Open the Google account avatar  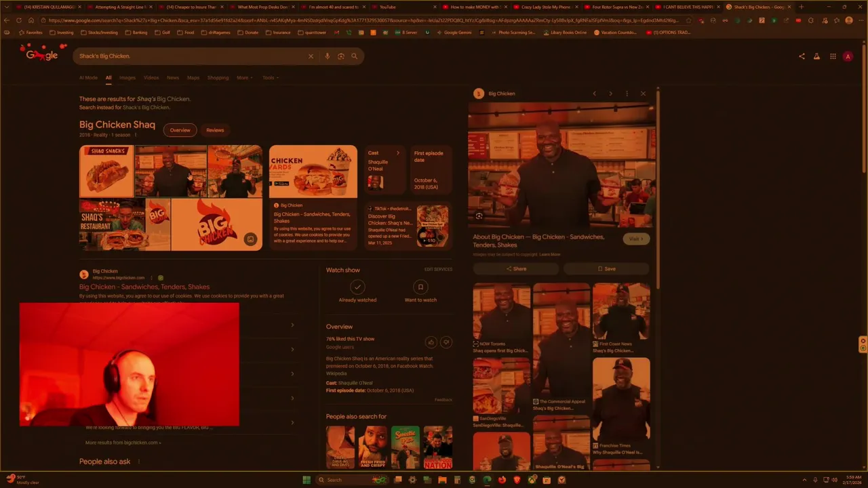pos(848,56)
